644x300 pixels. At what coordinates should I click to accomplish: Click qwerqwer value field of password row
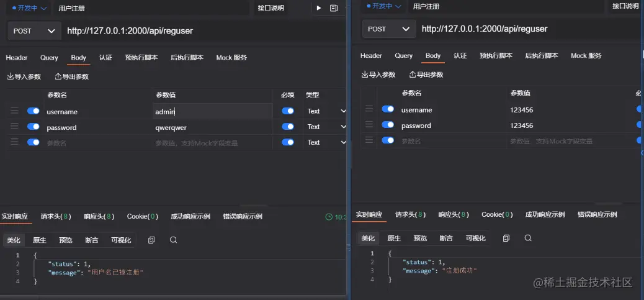[x=212, y=127]
